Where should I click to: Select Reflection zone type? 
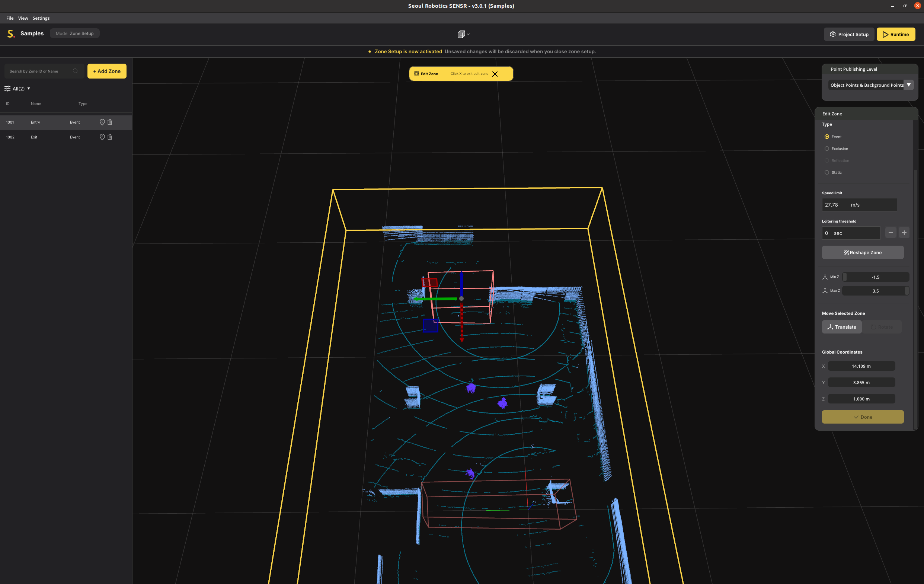coord(827,160)
